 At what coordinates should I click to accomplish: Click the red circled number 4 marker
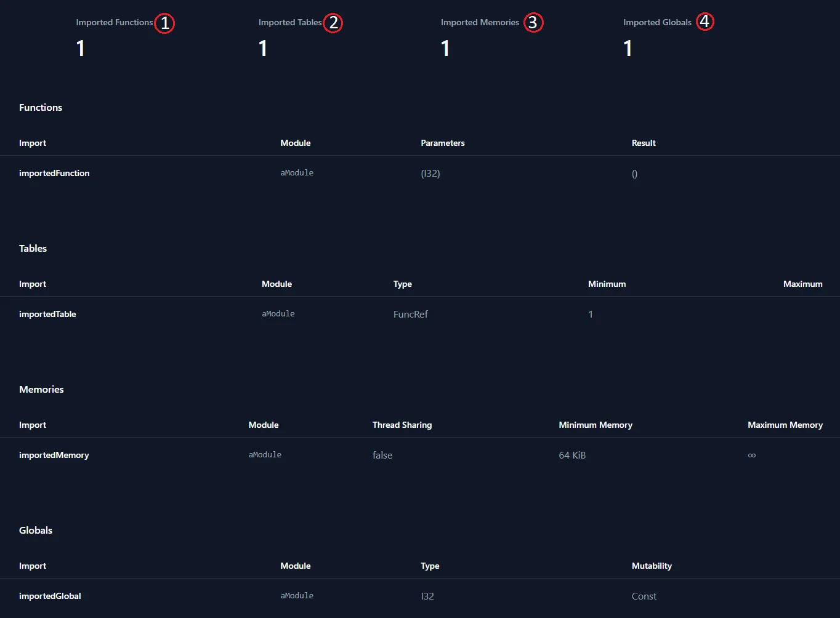point(705,22)
